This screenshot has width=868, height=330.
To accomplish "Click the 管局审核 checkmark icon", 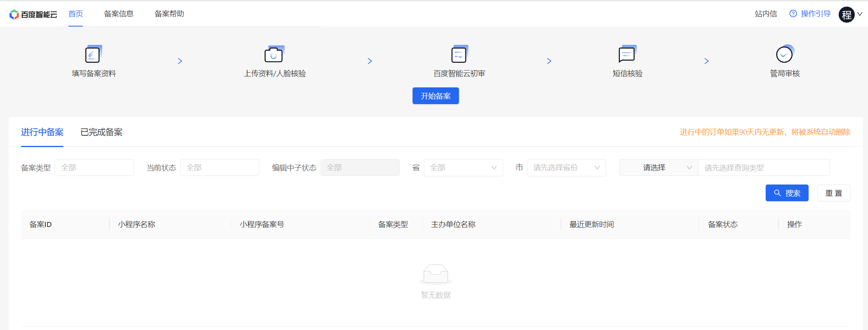I will [x=784, y=55].
